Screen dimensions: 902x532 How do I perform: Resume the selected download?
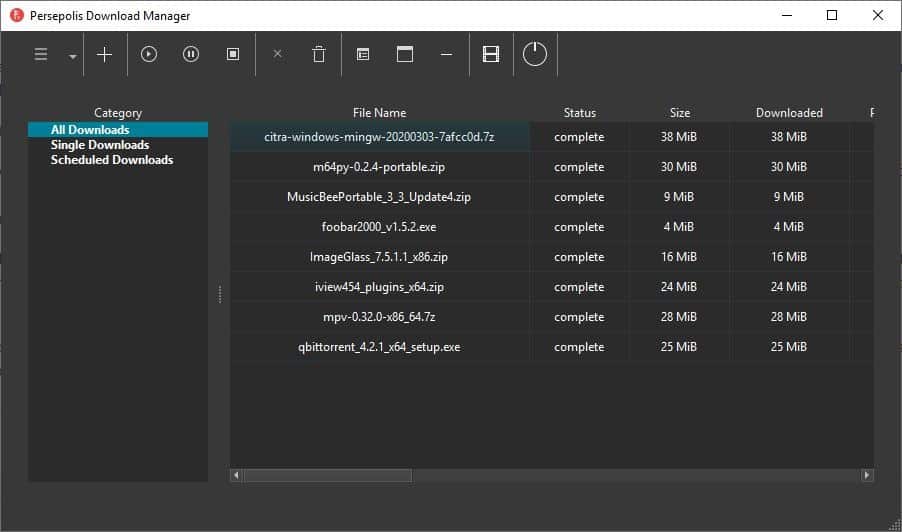(149, 54)
